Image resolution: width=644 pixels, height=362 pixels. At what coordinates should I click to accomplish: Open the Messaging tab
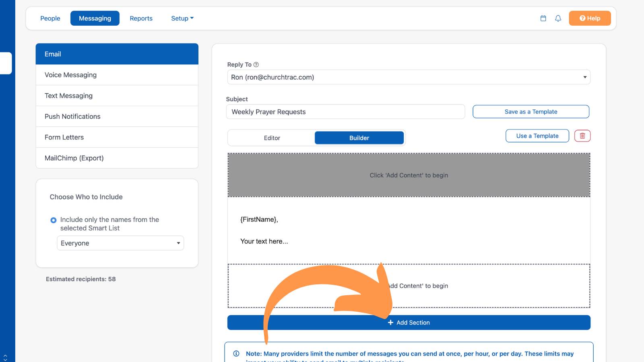(x=95, y=19)
